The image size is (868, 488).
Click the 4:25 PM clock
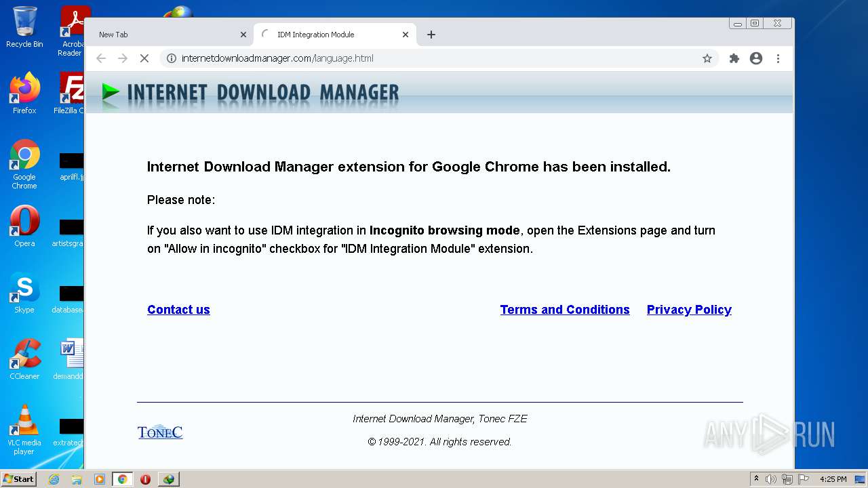833,479
